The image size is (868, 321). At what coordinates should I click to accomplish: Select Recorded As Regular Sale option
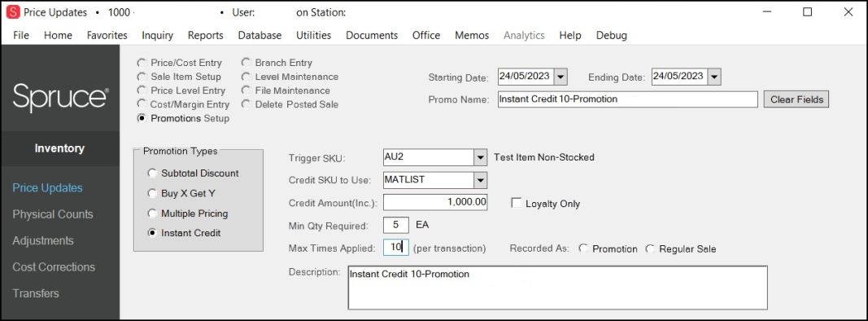tap(650, 249)
